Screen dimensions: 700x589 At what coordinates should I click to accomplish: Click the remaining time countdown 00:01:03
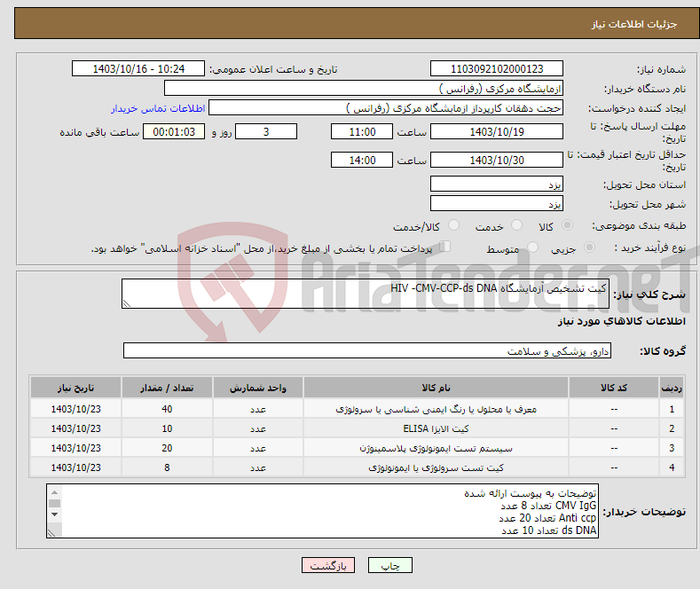(x=174, y=131)
